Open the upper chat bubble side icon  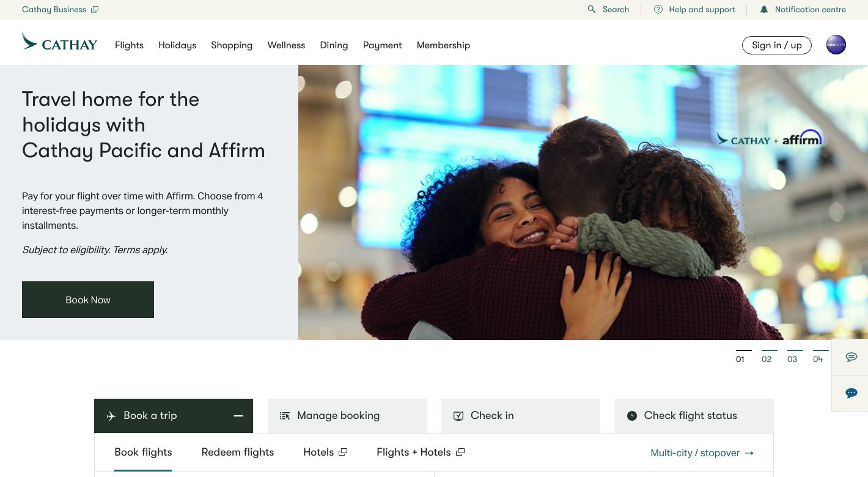coord(851,357)
